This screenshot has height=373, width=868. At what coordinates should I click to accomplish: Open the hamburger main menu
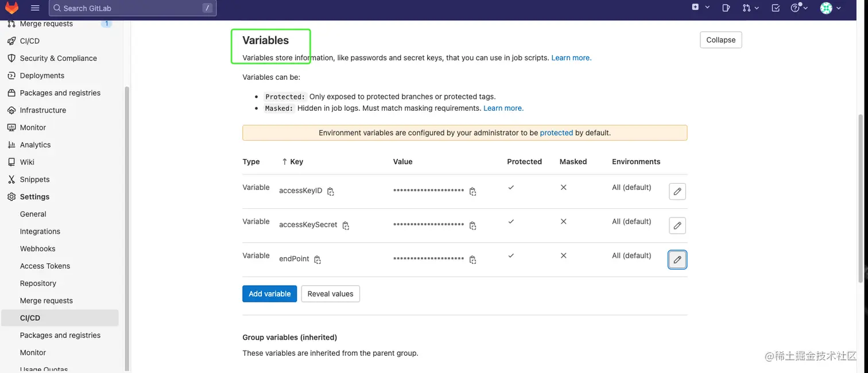click(35, 8)
